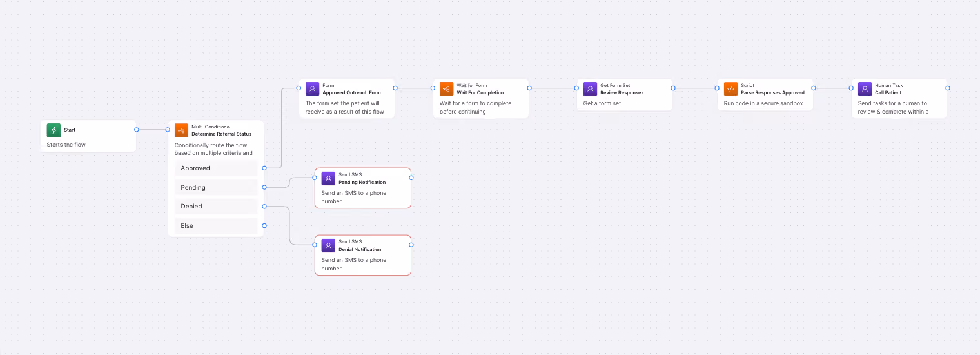Click the Parse Responses Approved output port
Screen dimensions: 980x355
click(x=814, y=88)
